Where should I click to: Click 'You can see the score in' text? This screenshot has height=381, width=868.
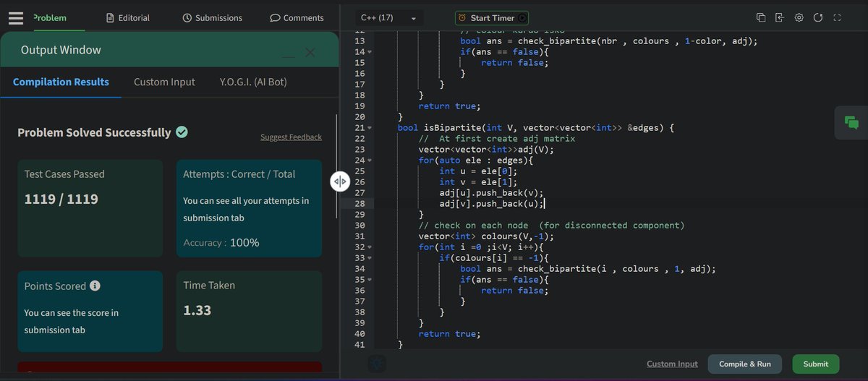click(72, 313)
